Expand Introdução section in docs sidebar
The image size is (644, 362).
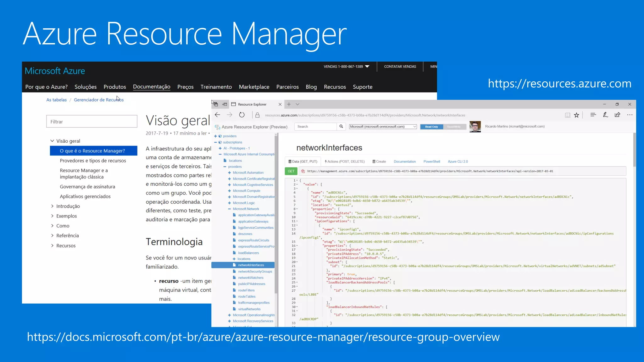pos(52,206)
